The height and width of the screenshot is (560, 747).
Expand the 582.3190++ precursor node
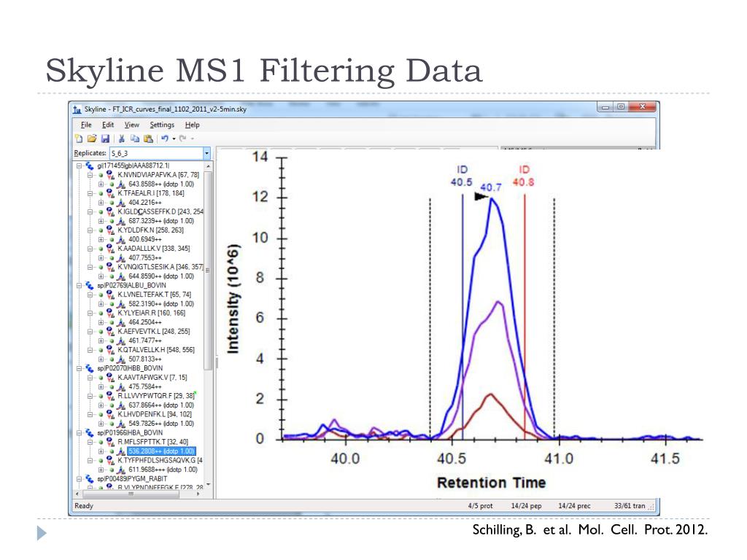tap(101, 304)
